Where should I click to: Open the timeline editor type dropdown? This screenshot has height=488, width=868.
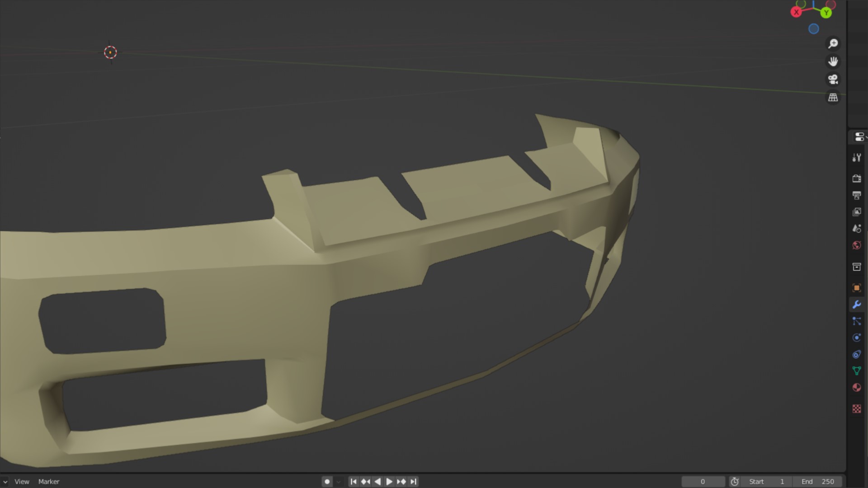(4, 482)
